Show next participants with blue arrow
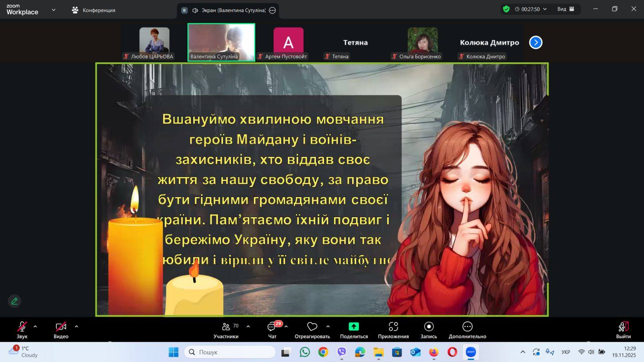 pyautogui.click(x=536, y=42)
